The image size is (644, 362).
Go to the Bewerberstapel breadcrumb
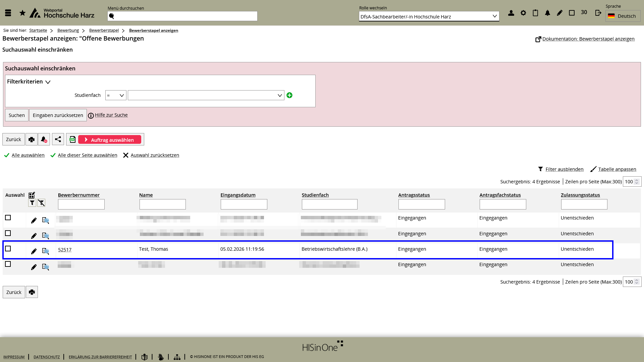[104, 31]
